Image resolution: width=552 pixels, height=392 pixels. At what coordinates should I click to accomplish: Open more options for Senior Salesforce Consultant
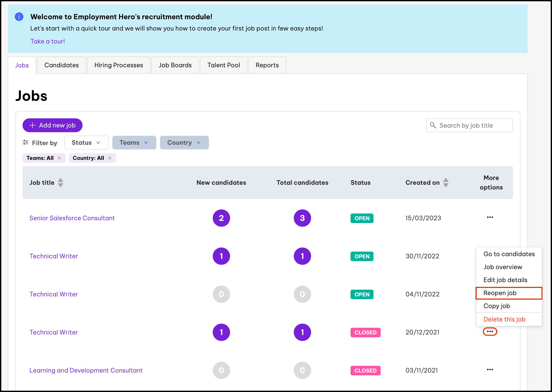490,217
